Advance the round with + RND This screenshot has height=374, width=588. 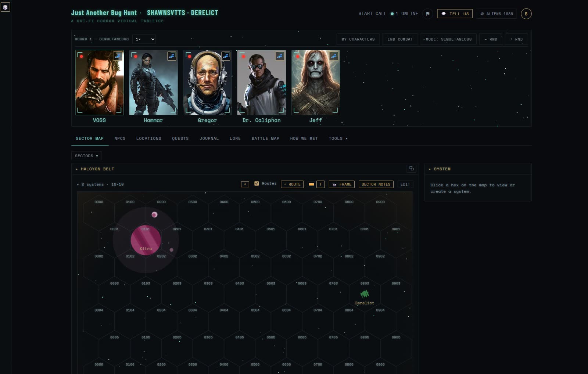pos(516,39)
